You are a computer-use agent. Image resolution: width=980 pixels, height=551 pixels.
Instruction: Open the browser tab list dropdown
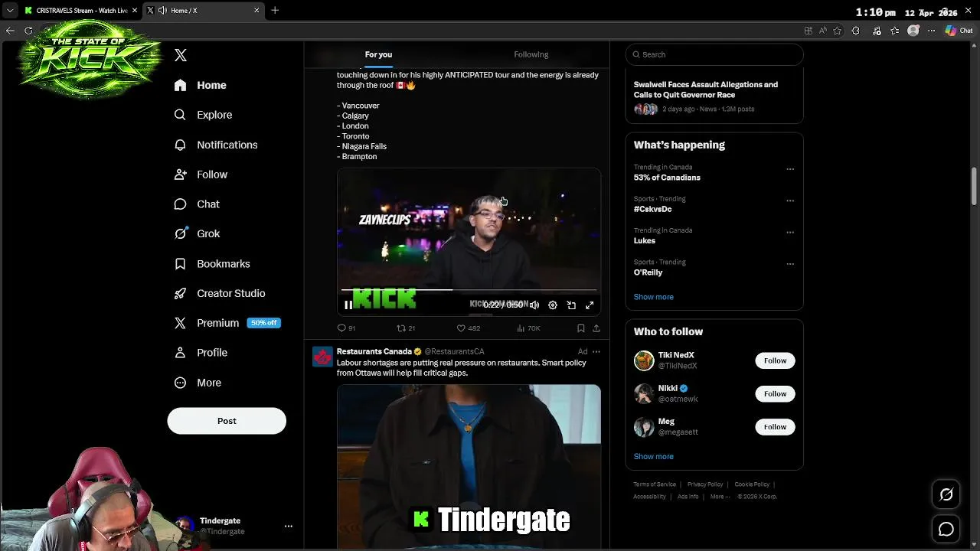9,11
